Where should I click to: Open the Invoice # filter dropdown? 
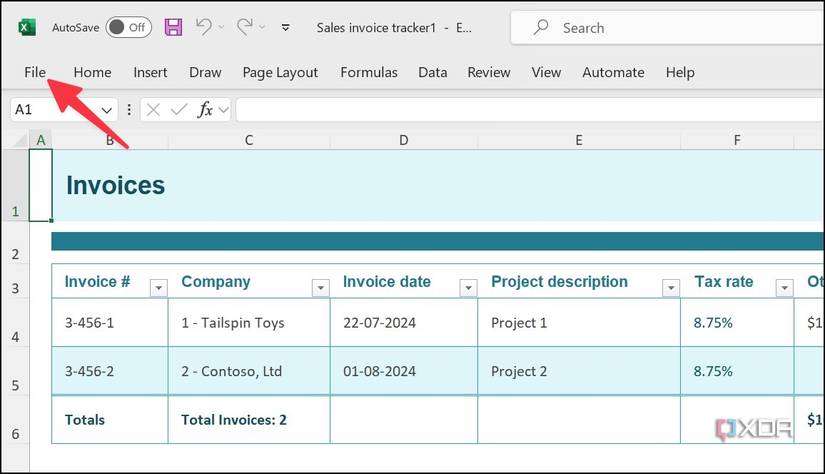pos(158,288)
